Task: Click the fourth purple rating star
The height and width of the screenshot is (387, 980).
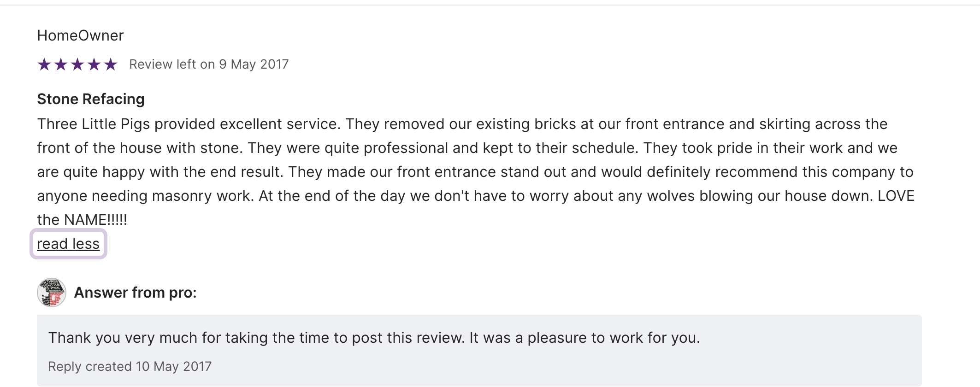Action: 94,64
